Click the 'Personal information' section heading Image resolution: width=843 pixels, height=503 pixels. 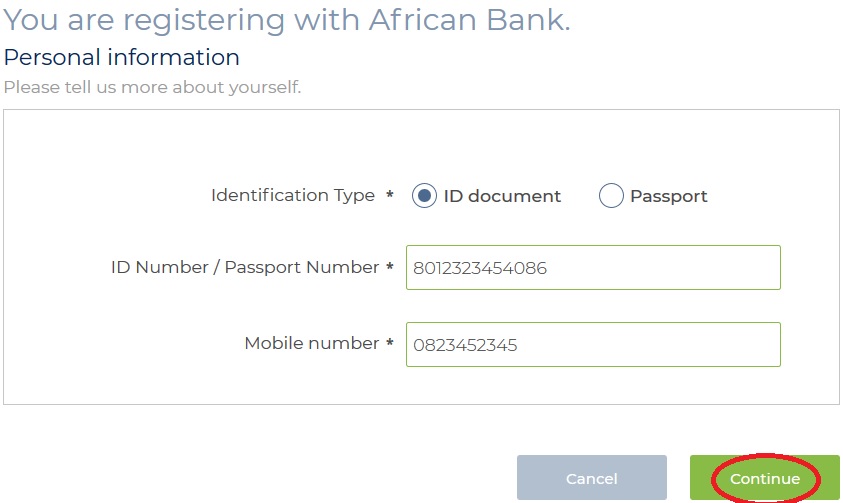click(121, 57)
